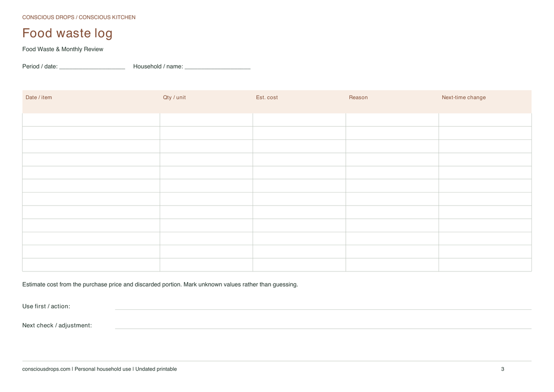Click the 'Next check / adjustment:' label
This screenshot has width=554, height=392.
pyautogui.click(x=57, y=326)
